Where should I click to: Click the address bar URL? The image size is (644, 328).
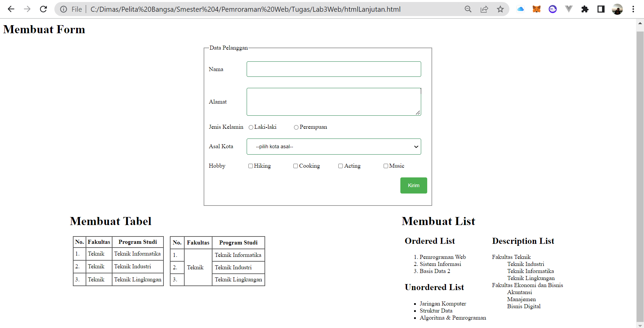coord(245,9)
